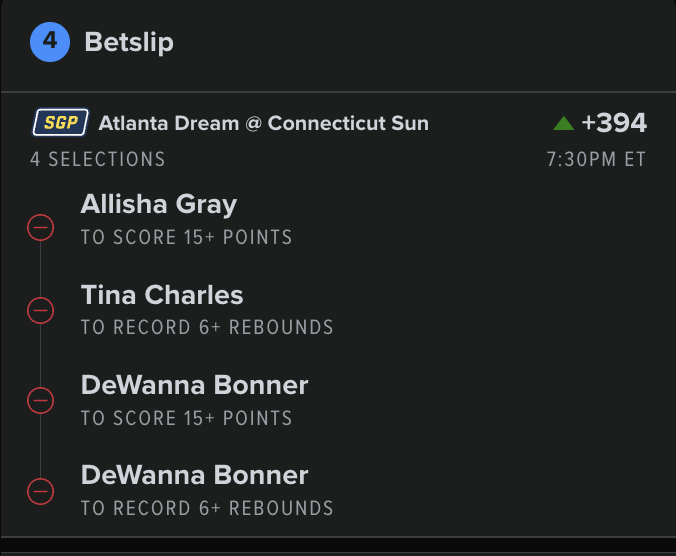The height and width of the screenshot is (556, 676).
Task: Click TO RECORD 6+ REBOUNDS under Tina Charles
Action: [207, 328]
